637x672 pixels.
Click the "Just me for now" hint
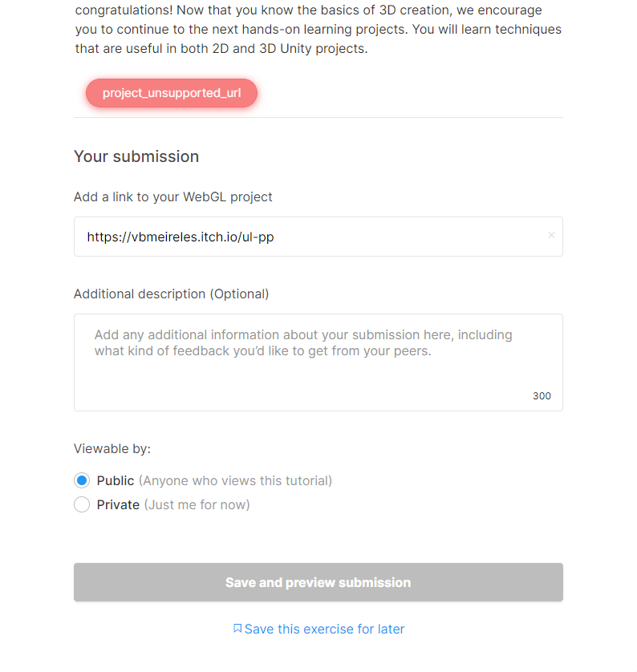pyautogui.click(x=197, y=505)
